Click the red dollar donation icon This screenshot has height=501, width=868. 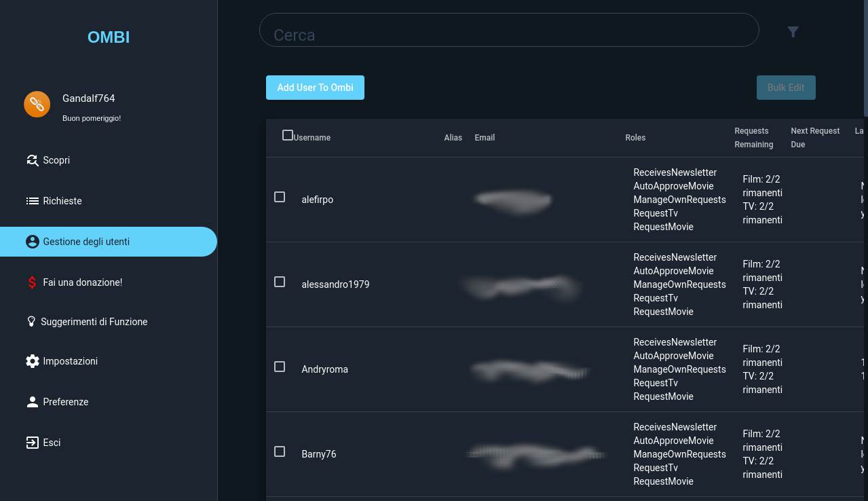(32, 282)
